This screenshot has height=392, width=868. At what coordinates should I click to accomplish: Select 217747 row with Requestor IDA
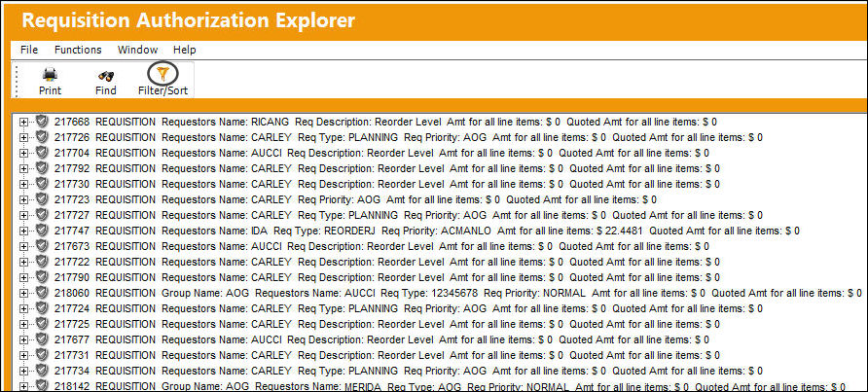coord(427,231)
